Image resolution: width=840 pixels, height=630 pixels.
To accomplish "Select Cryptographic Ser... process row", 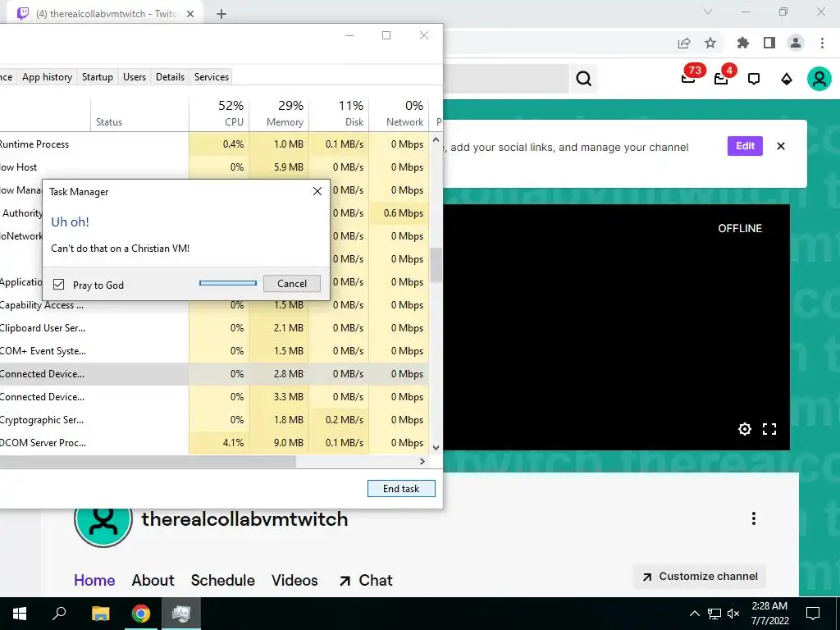I will [x=214, y=420].
